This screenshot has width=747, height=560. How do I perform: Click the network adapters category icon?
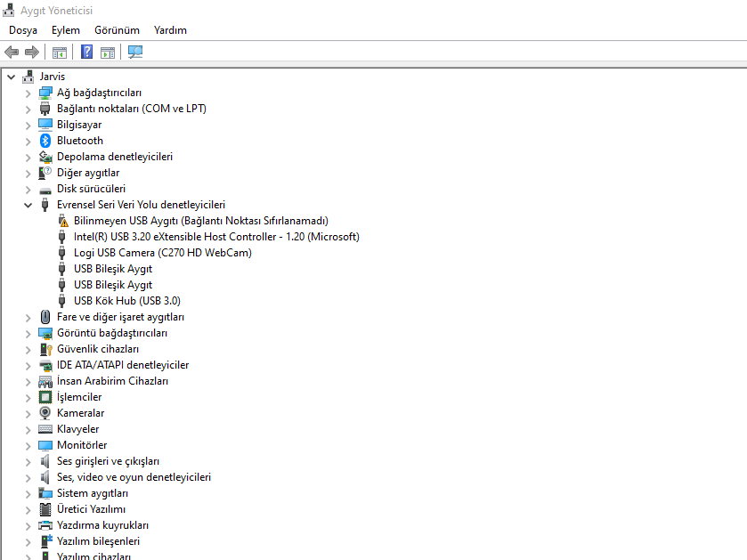(x=45, y=93)
